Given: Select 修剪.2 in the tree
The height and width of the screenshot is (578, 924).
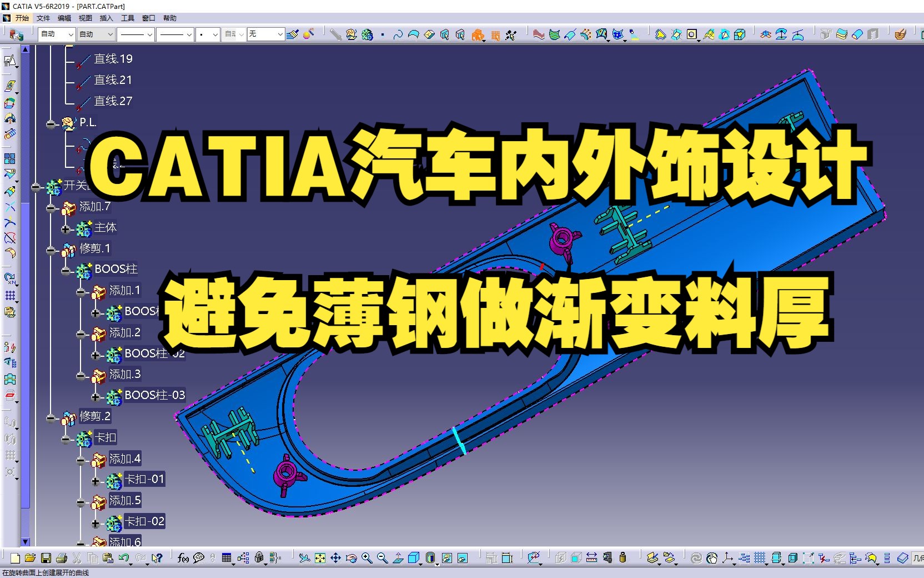Looking at the screenshot, I should click(x=95, y=416).
